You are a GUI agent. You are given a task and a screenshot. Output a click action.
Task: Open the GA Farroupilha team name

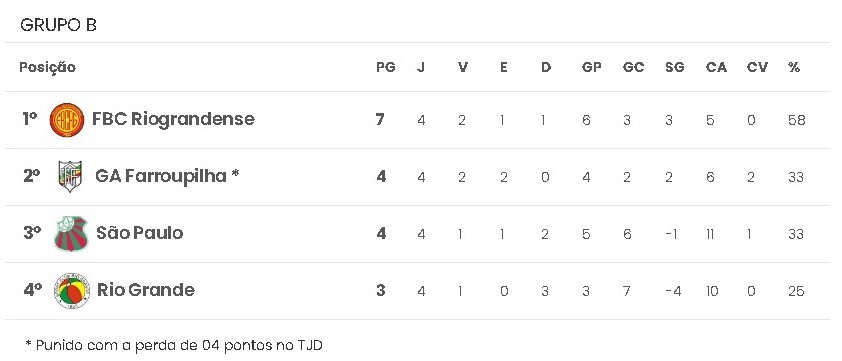[167, 176]
